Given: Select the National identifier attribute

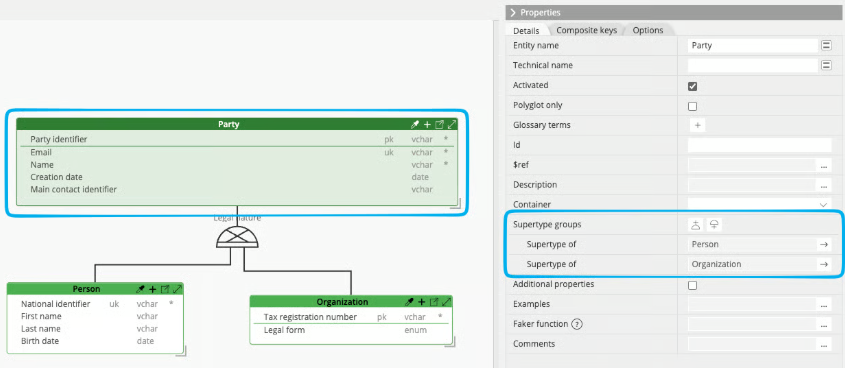Looking at the screenshot, I should pyautogui.click(x=95, y=304).
